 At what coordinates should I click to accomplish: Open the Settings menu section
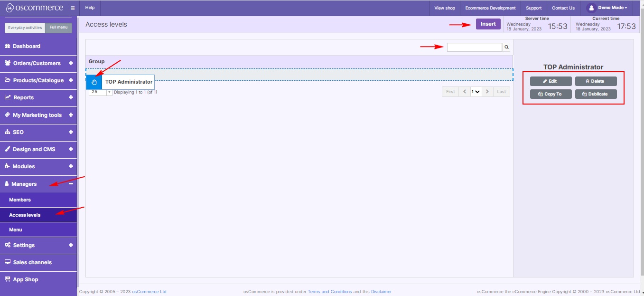point(38,245)
